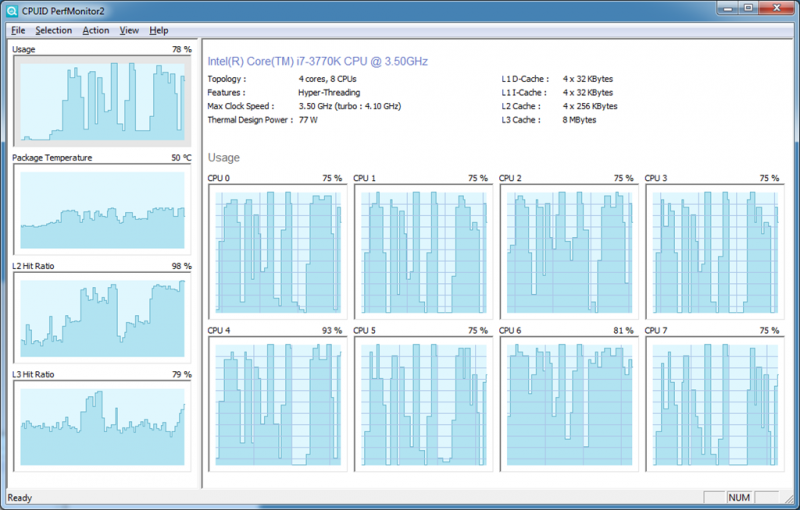Screen dimensions: 800x510
Task: Click the CPU 1 usage graph
Action: pyautogui.click(x=421, y=252)
